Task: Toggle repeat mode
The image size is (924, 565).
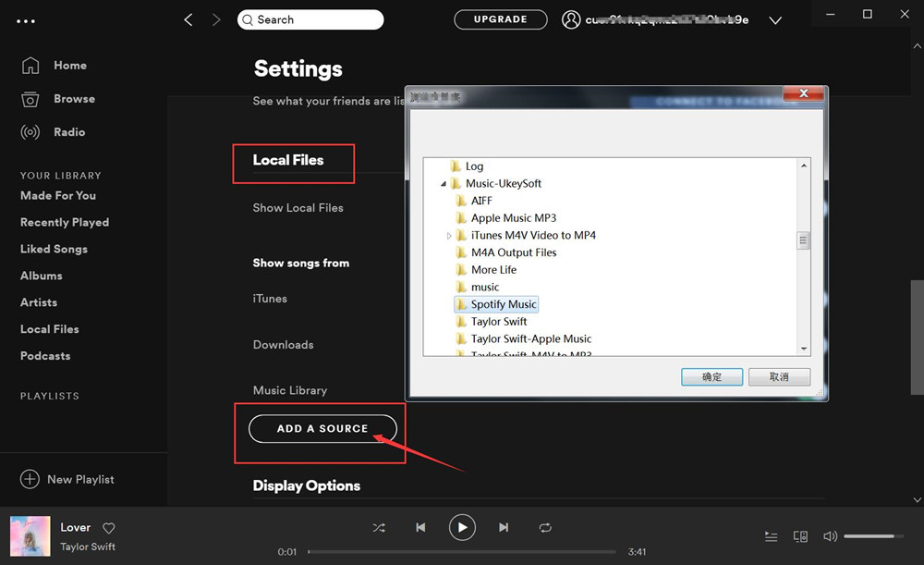Action: pyautogui.click(x=545, y=528)
